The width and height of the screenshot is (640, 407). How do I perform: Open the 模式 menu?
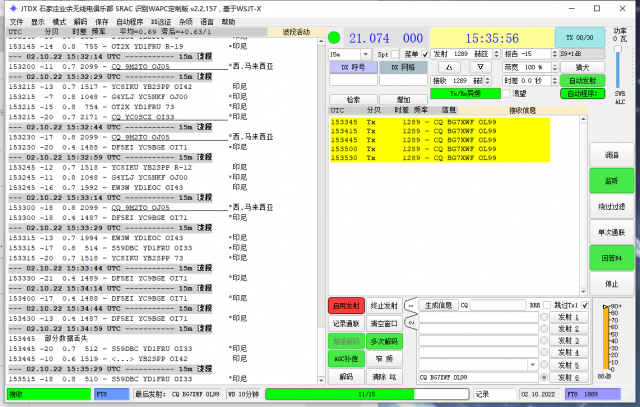(59, 22)
